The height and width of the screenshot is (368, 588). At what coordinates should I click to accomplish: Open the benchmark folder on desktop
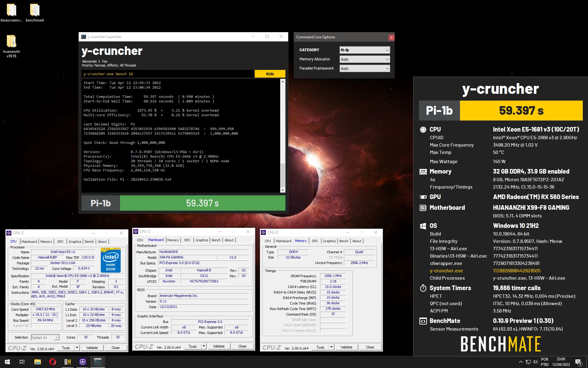tap(35, 13)
